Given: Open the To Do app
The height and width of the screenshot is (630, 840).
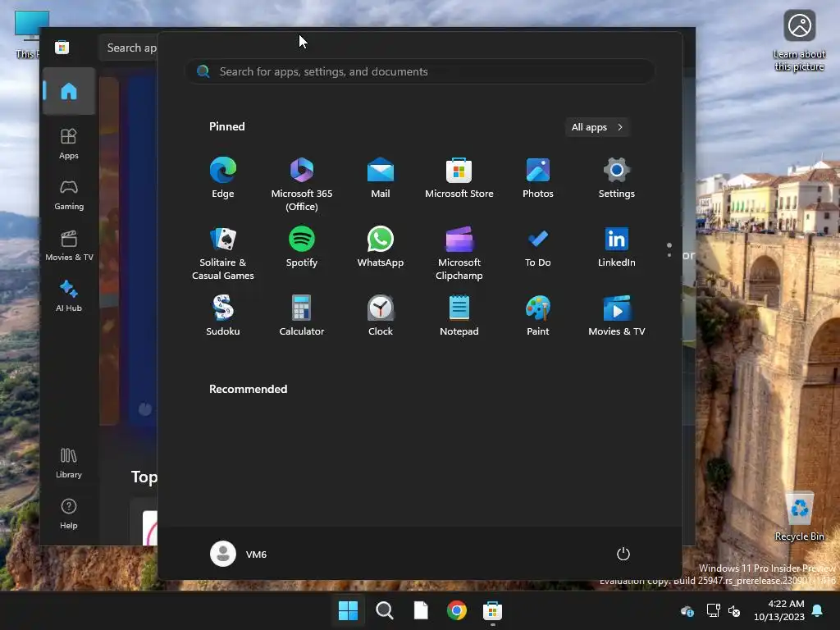Looking at the screenshot, I should (538, 248).
